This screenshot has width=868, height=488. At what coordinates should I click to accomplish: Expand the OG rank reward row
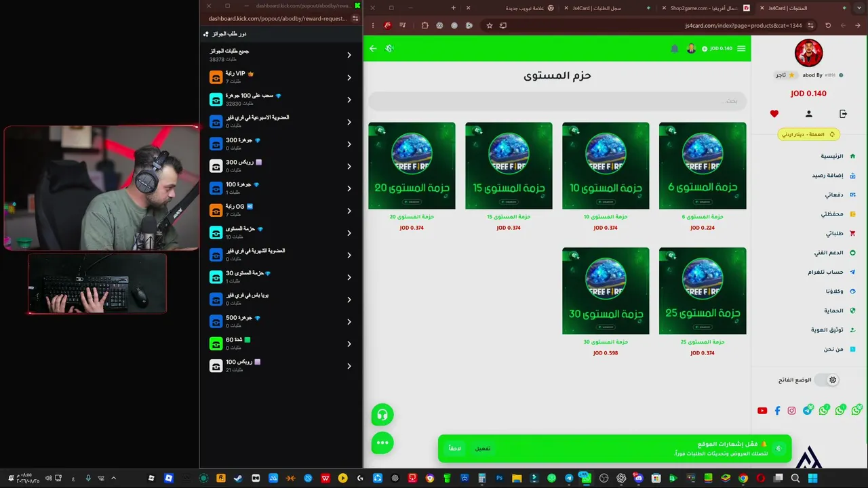point(281,211)
